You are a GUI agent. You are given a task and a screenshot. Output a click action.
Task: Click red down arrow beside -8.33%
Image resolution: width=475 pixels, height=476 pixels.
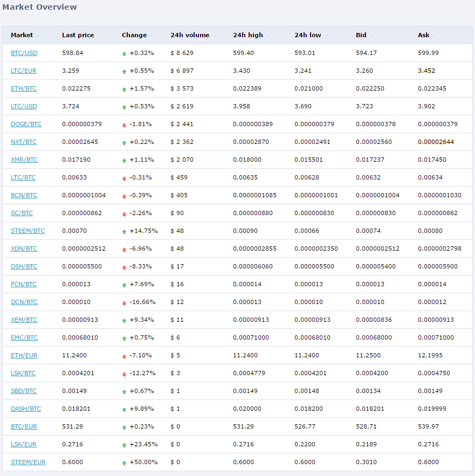pos(124,268)
